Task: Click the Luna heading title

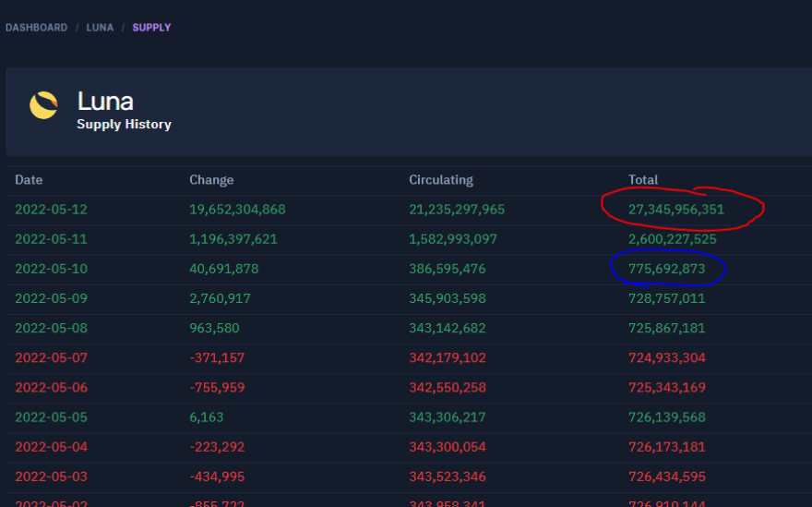Action: pyautogui.click(x=105, y=101)
